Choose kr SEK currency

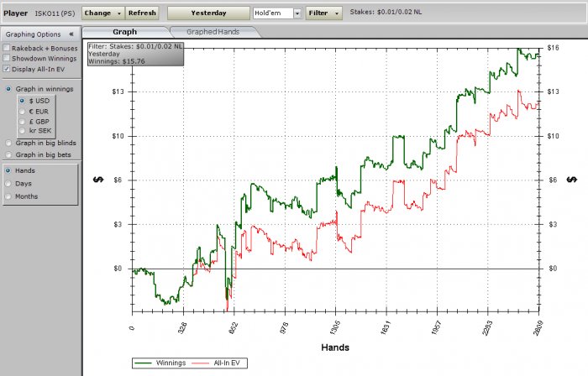tap(22, 130)
